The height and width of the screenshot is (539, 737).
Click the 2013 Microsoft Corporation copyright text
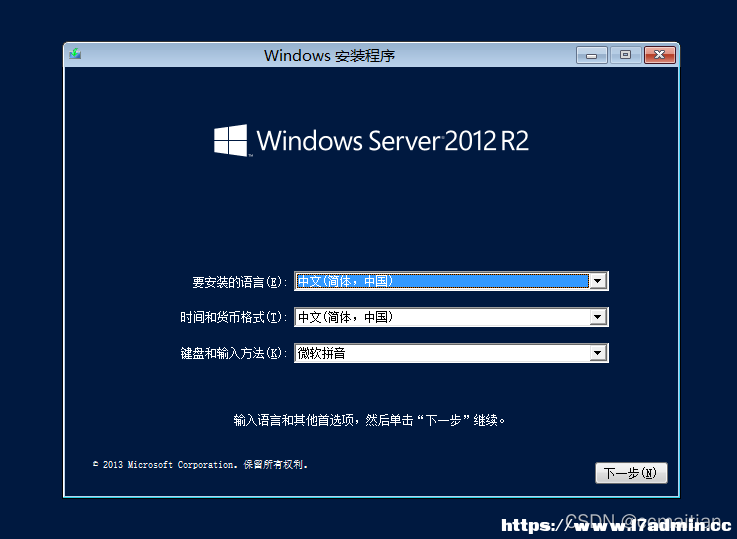pyautogui.click(x=200, y=465)
